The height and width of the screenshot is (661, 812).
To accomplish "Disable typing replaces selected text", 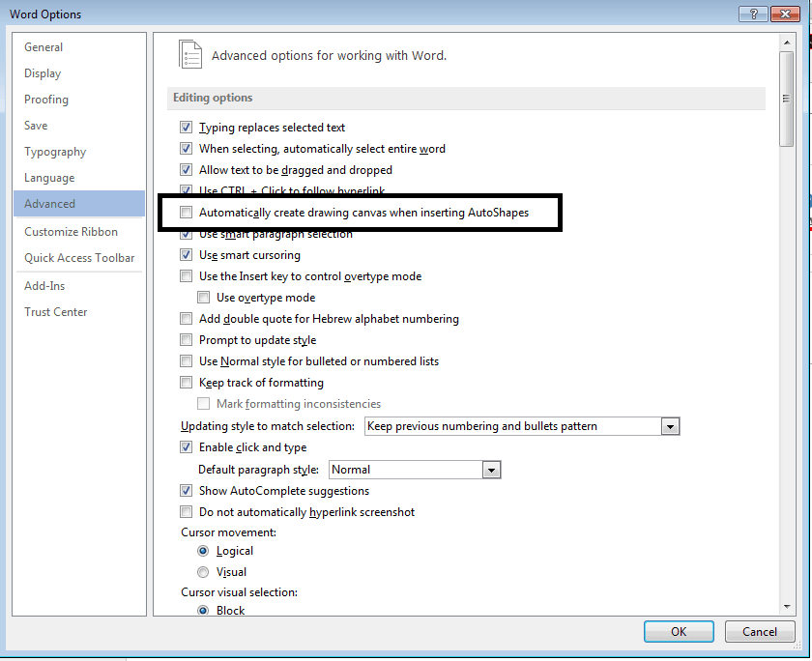I will (x=186, y=127).
